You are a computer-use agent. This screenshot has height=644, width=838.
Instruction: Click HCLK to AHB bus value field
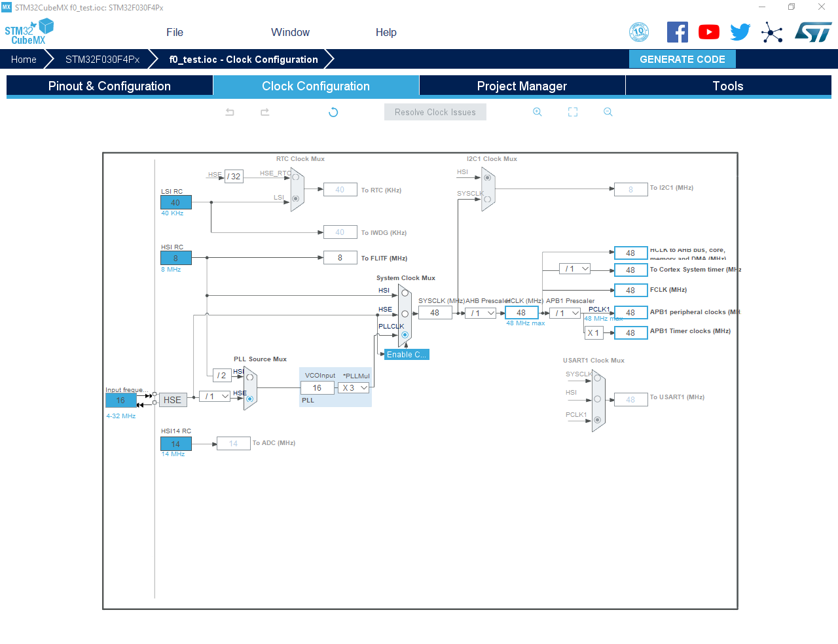(x=630, y=253)
